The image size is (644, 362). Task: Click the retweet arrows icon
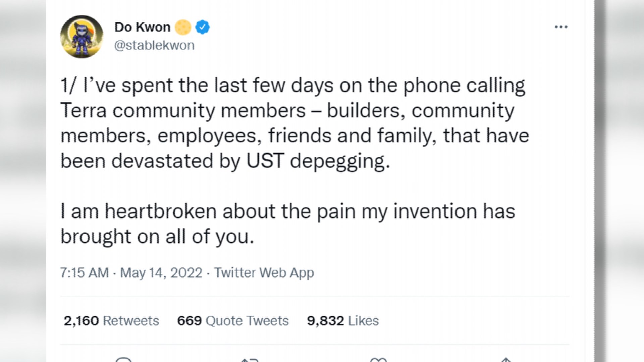249,360
